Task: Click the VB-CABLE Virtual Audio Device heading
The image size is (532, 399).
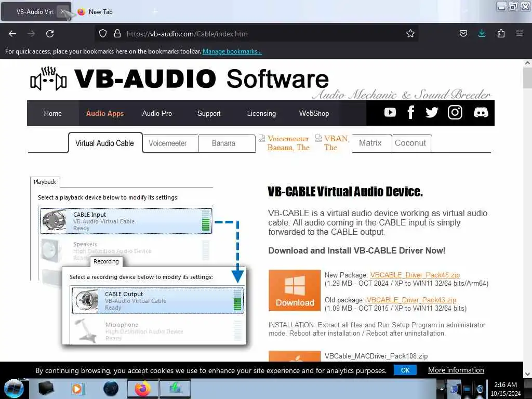Action: 345,192
